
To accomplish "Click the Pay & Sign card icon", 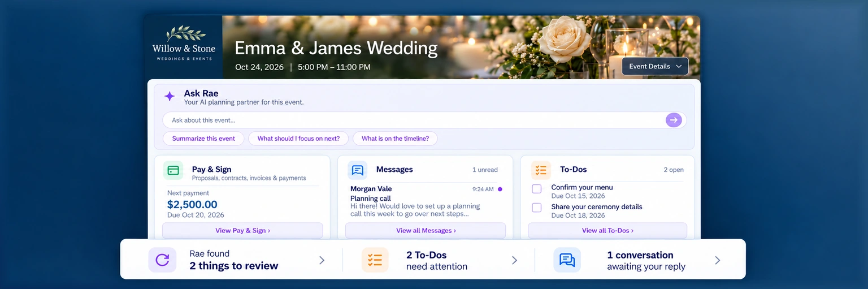I will 173,170.
